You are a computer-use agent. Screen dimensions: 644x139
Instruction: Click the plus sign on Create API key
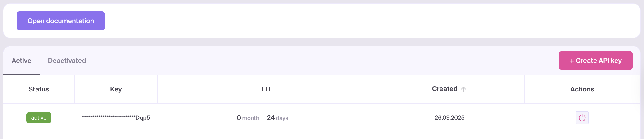(571, 61)
